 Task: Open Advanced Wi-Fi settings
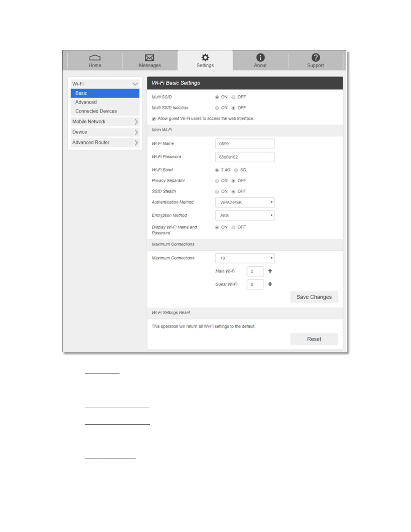tap(86, 102)
